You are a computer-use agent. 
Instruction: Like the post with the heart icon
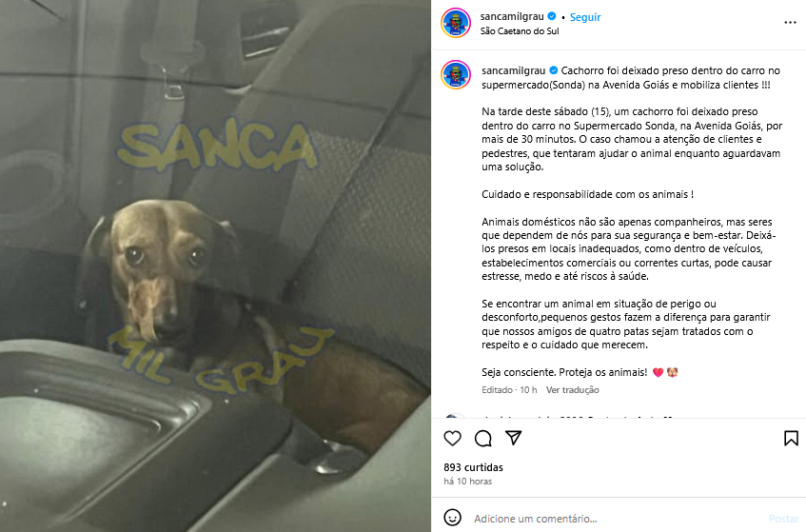coord(452,439)
